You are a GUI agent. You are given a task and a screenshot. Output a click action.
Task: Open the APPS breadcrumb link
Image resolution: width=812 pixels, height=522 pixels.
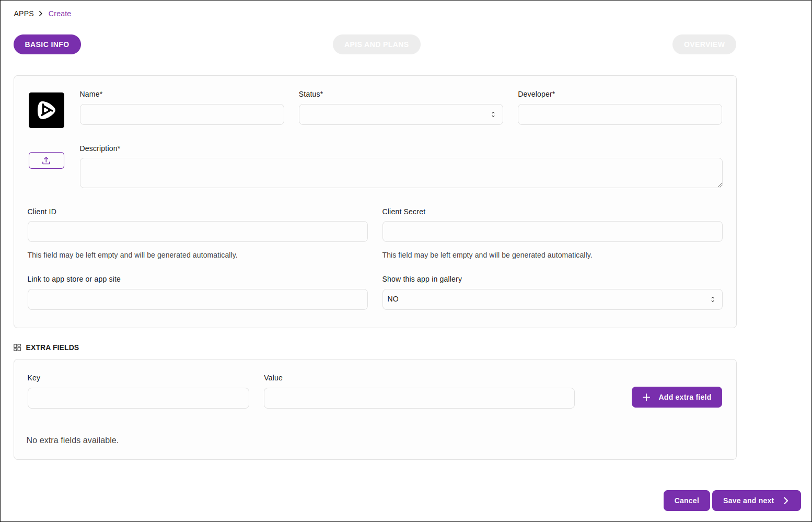[24, 14]
